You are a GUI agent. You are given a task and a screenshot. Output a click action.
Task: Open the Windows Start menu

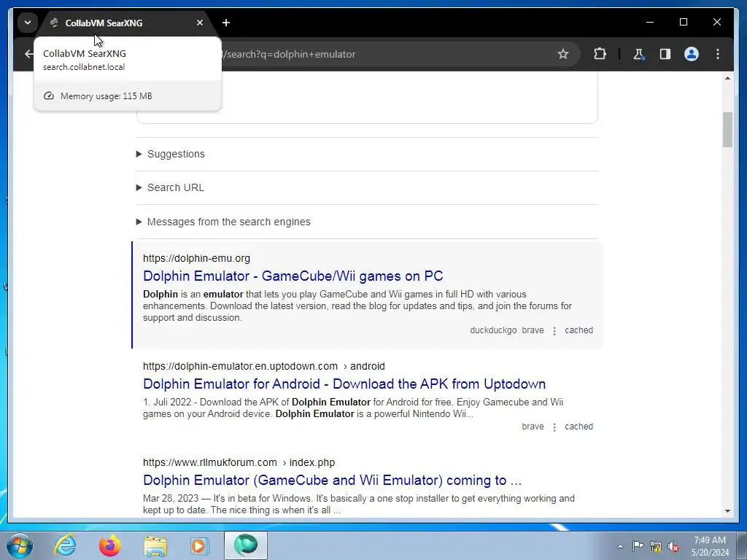coord(20,545)
